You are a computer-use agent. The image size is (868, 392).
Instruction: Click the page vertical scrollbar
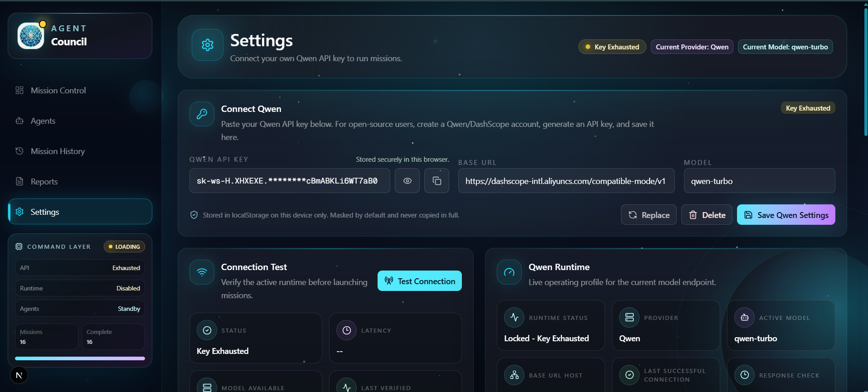(865, 73)
